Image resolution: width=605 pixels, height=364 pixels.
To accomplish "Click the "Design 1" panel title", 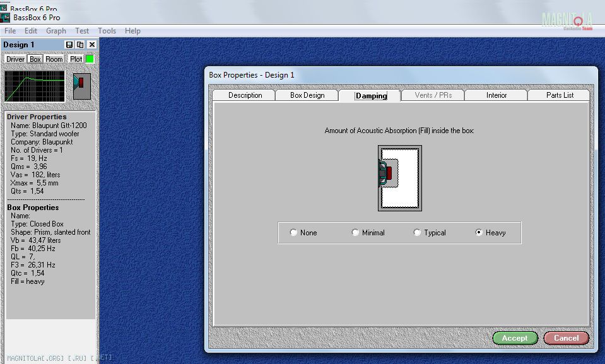I will pyautogui.click(x=19, y=45).
